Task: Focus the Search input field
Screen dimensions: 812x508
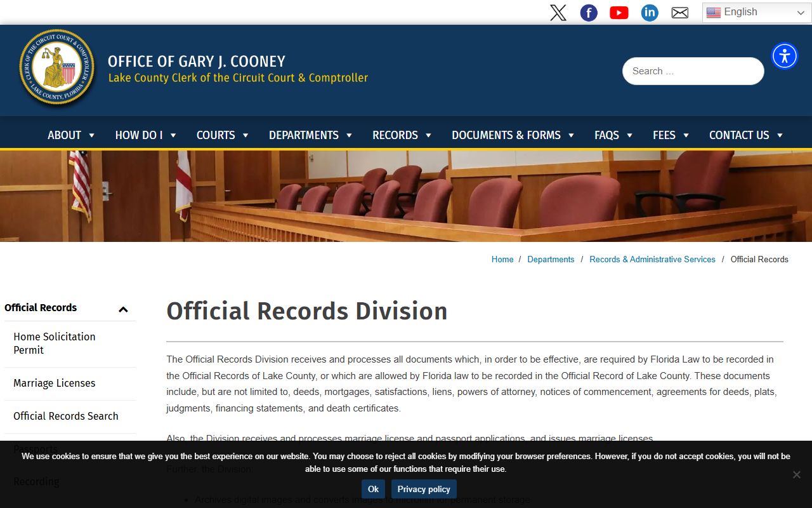Action: pyautogui.click(x=693, y=71)
